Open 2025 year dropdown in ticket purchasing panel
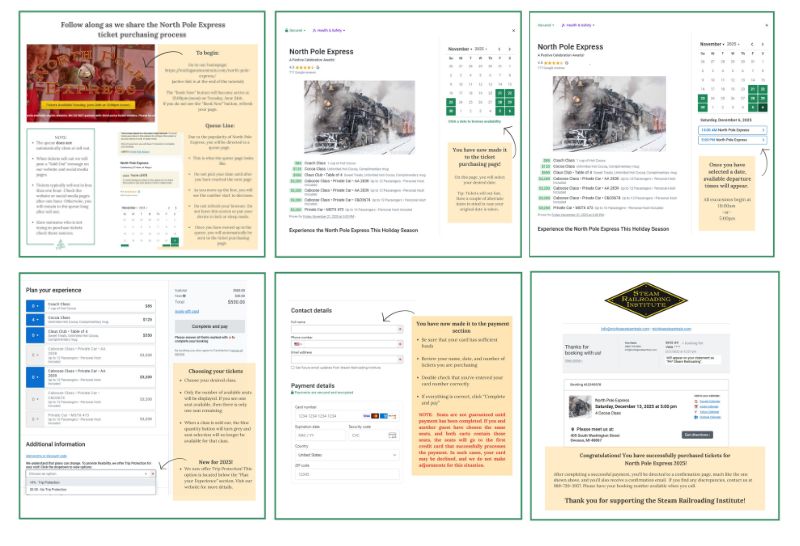This screenshot has height=546, width=800. tap(481, 49)
